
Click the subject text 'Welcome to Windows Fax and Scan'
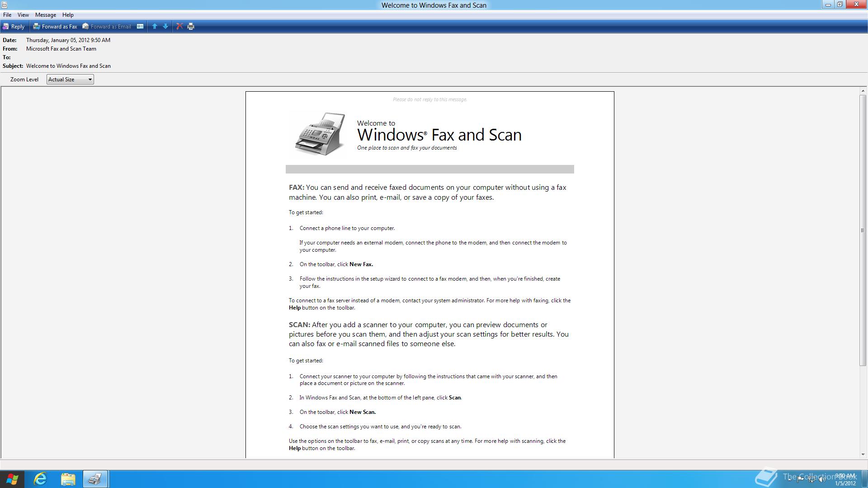coord(68,66)
